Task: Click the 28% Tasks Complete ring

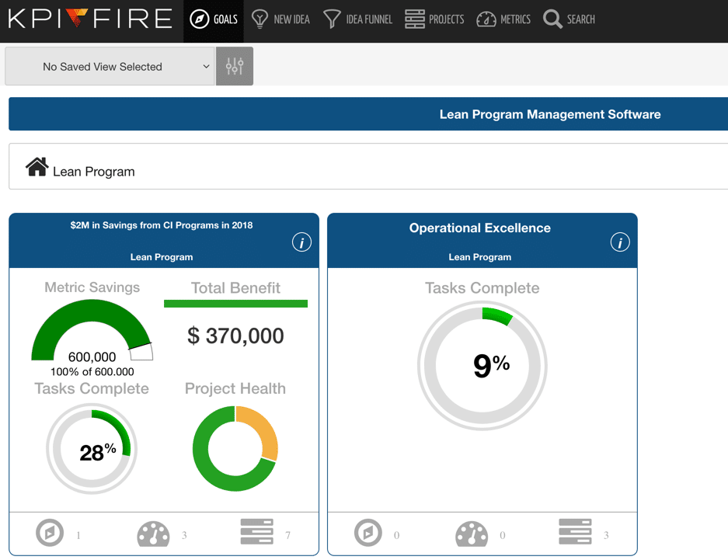Action: coord(92,449)
